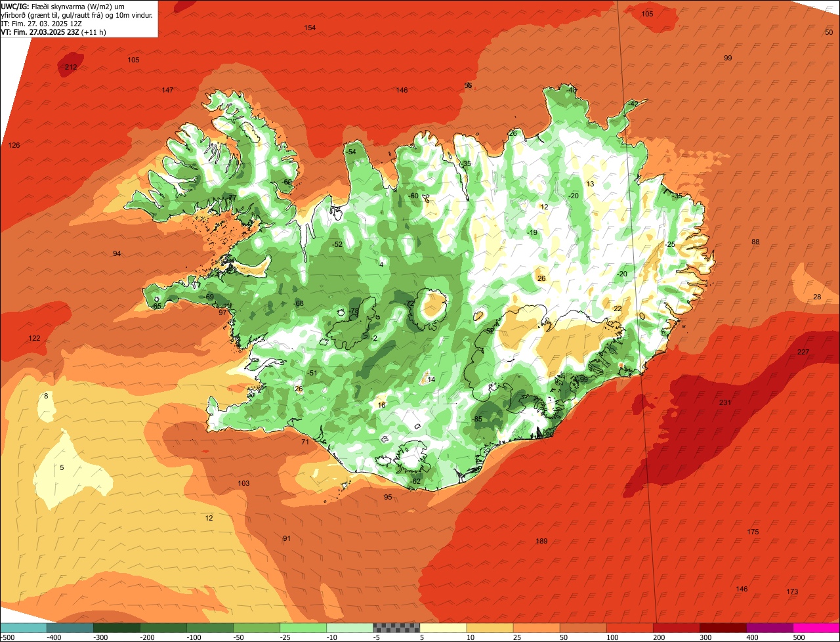Click the heat flux value -62
The height and width of the screenshot is (642, 840).
coord(415,481)
